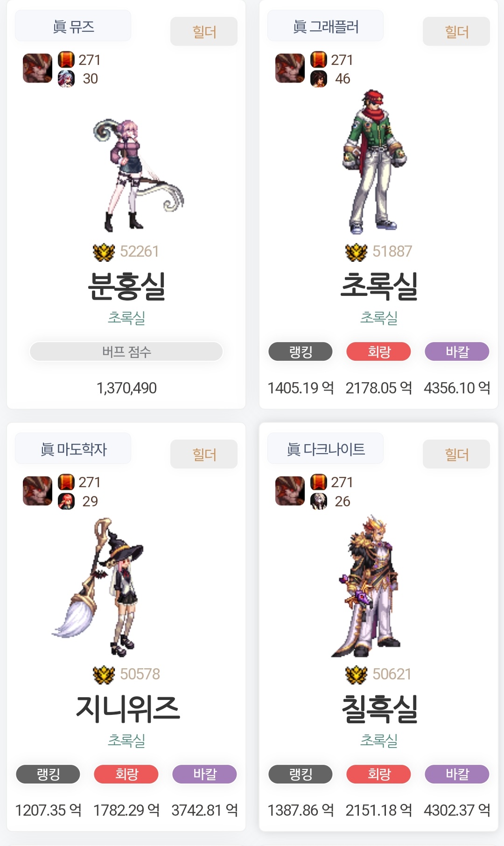This screenshot has width=504, height=846.
Task: Select the red 회랑 tab on 지니위즈 card
Action: point(126,774)
